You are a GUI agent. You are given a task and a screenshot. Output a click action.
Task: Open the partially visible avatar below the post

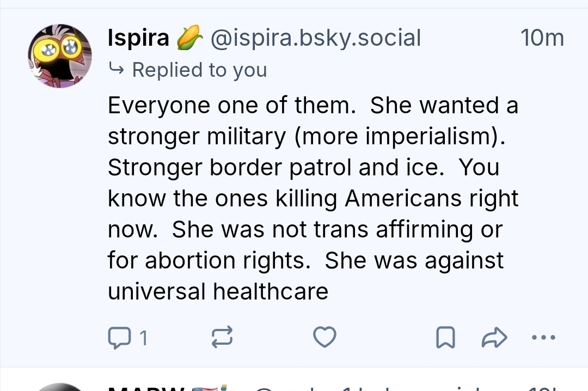coord(60,387)
